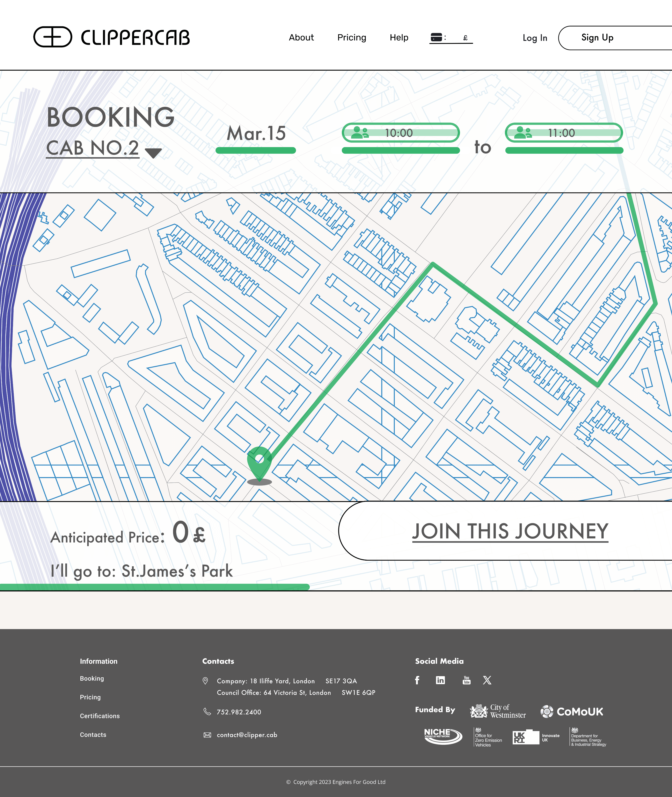
Task: Click the wallet balance card icon
Action: point(436,37)
